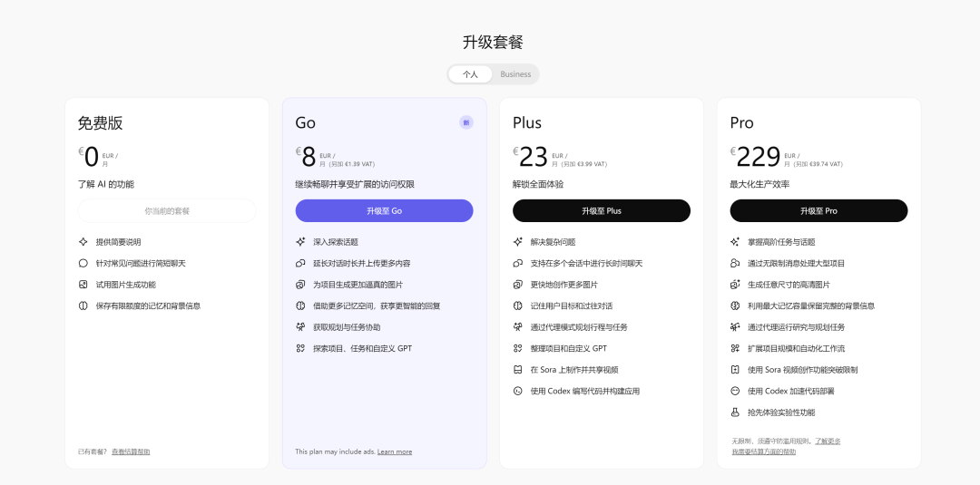980x485 pixels.
Task: Click the 在 Sora 上制作并共享视频 feature text
Action: 574,370
